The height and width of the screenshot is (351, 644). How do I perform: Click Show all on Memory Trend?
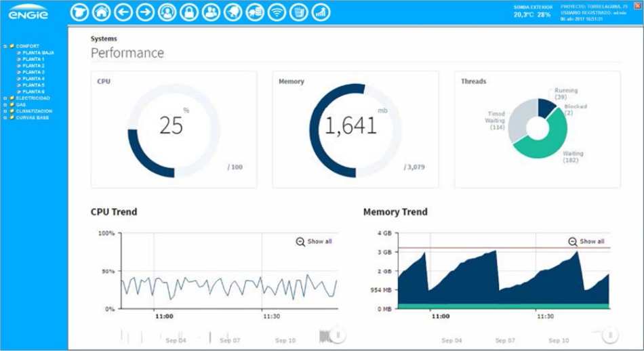coord(586,241)
